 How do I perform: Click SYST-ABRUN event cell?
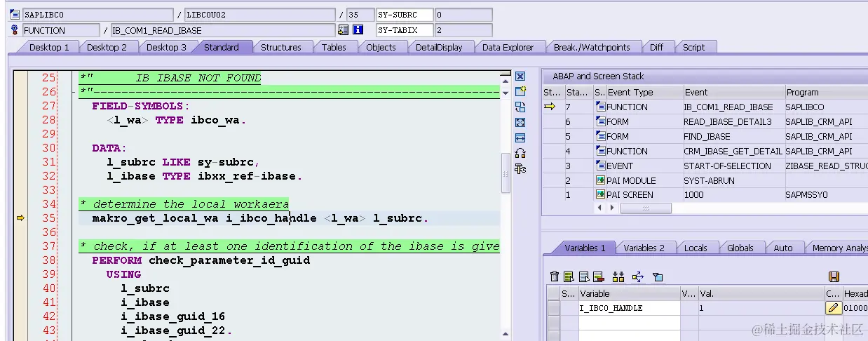pos(733,180)
